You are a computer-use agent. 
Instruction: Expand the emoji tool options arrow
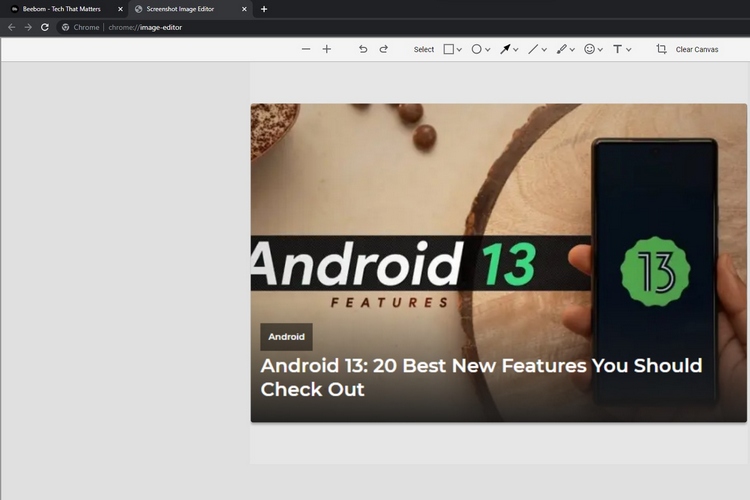(600, 49)
